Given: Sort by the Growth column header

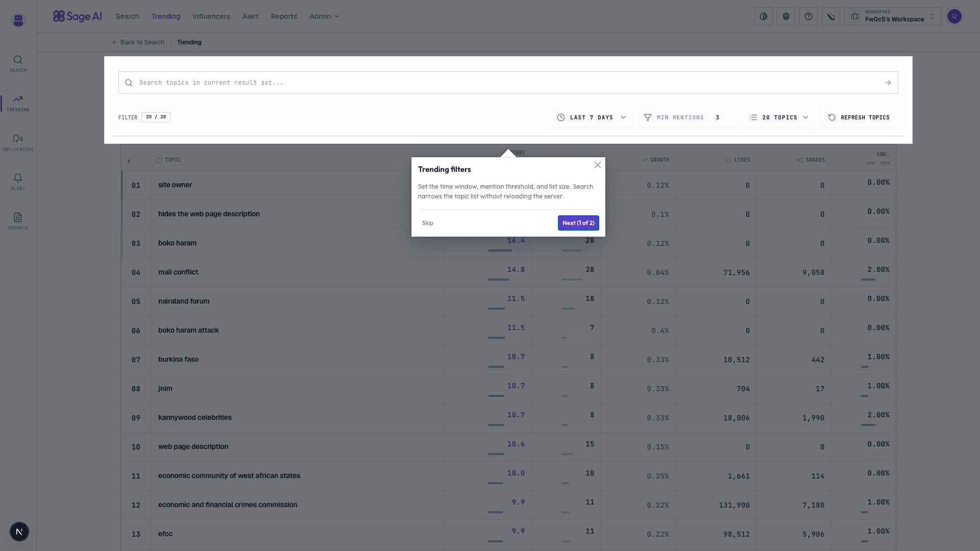Looking at the screenshot, I should coord(656,160).
